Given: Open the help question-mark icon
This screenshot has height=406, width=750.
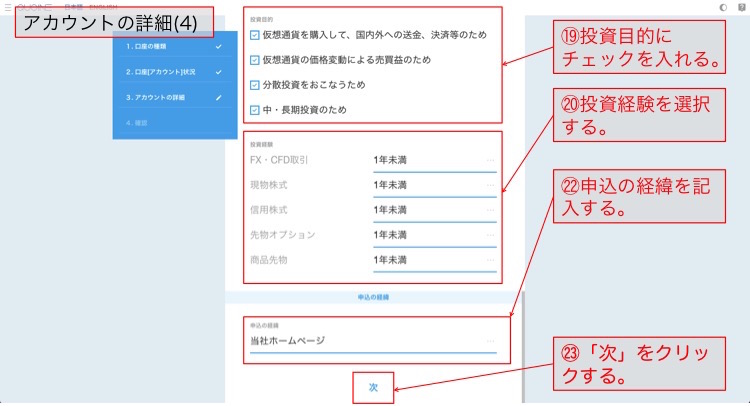Looking at the screenshot, I should click(742, 7).
